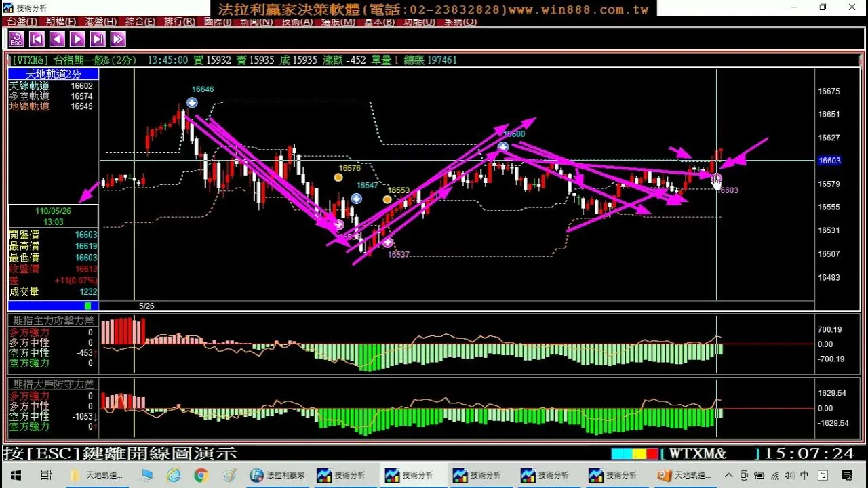Launch Google Chrome from the taskbar
Image resolution: width=868 pixels, height=488 pixels.
point(201,475)
